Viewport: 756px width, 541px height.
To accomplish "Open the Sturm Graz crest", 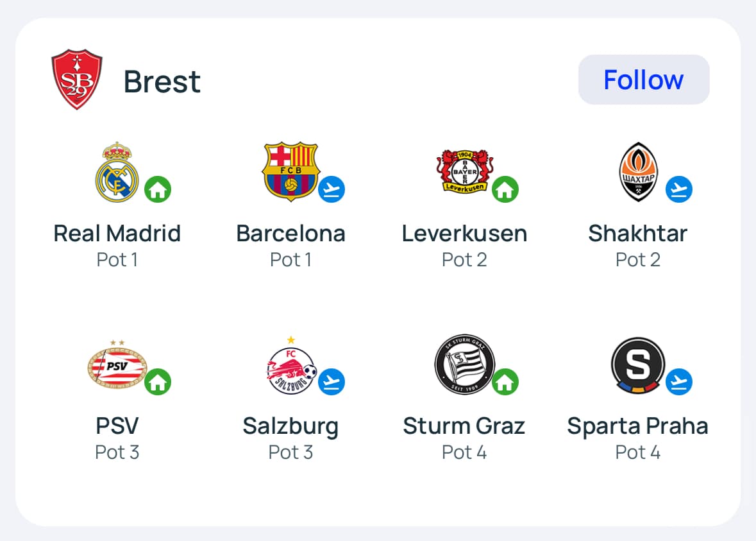I will (x=464, y=365).
